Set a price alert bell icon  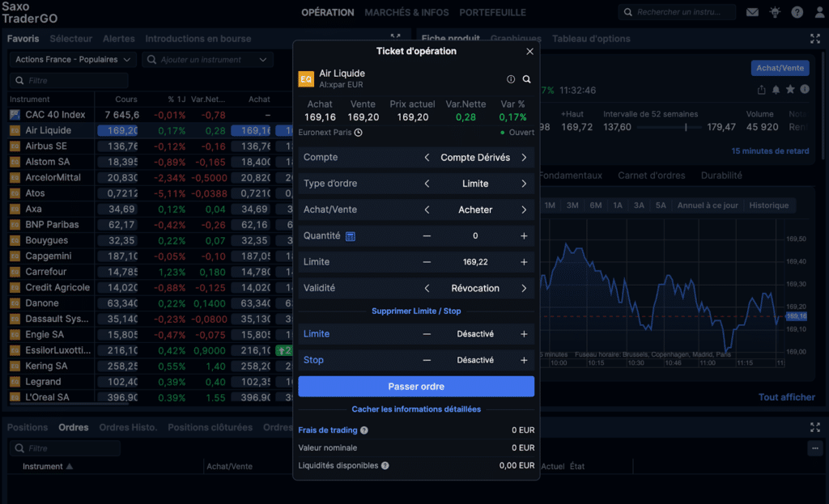pyautogui.click(x=776, y=90)
